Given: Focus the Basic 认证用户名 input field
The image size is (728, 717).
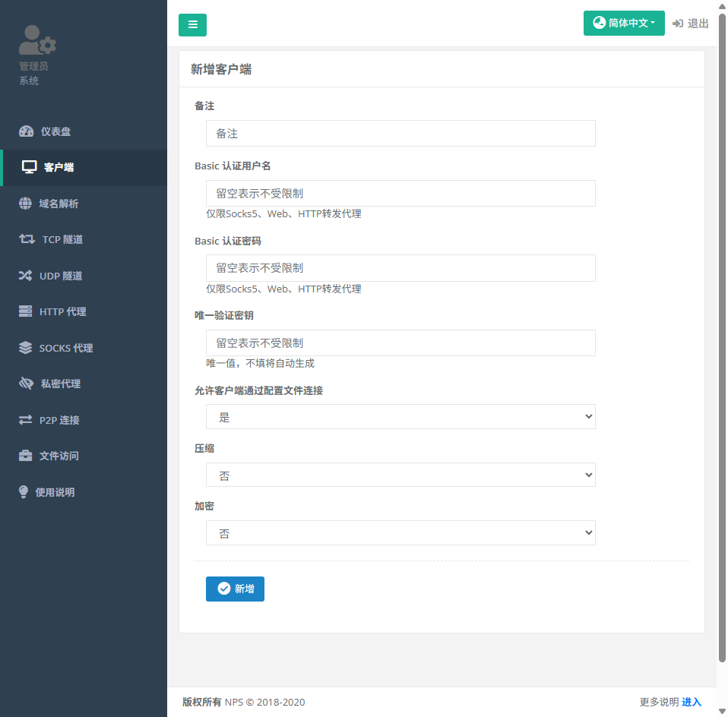Looking at the screenshot, I should pos(400,194).
